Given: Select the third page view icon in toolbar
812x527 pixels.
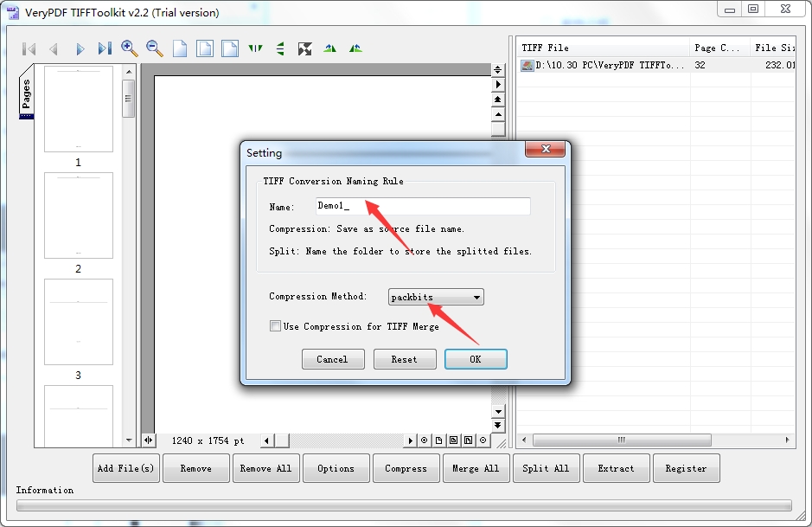Looking at the screenshot, I should click(x=230, y=48).
